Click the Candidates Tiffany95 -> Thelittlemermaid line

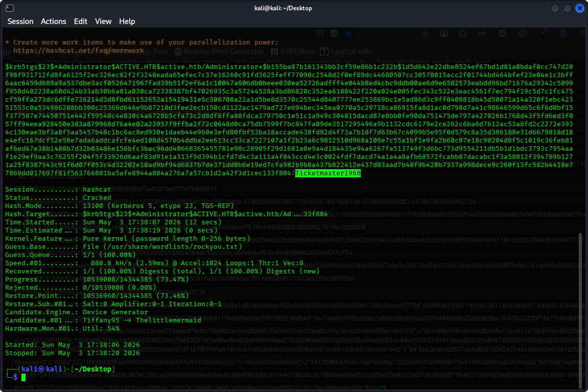point(103,320)
